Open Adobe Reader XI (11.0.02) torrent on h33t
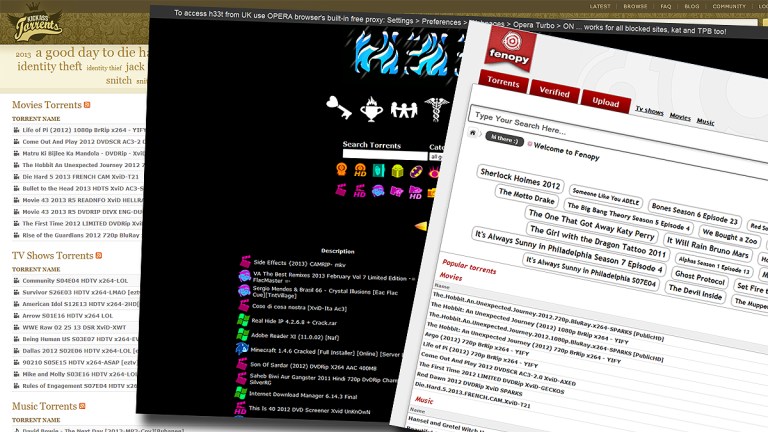Viewport: 768px width, 432px height. (x=295, y=336)
